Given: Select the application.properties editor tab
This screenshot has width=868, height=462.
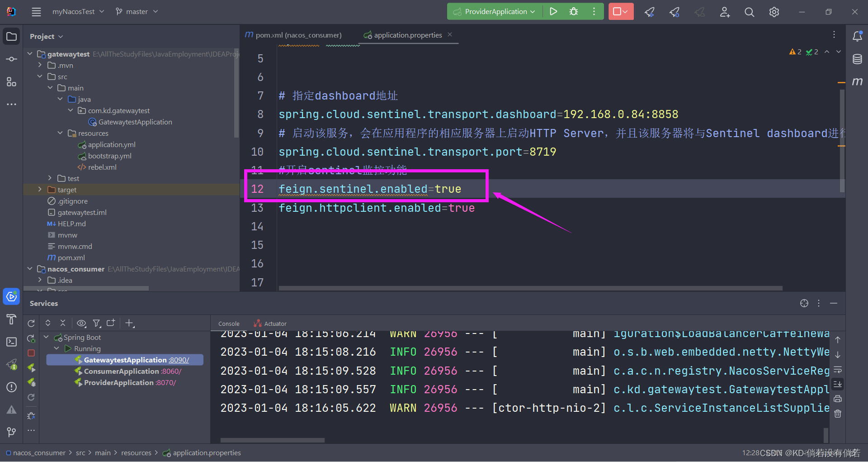Looking at the screenshot, I should click(408, 35).
